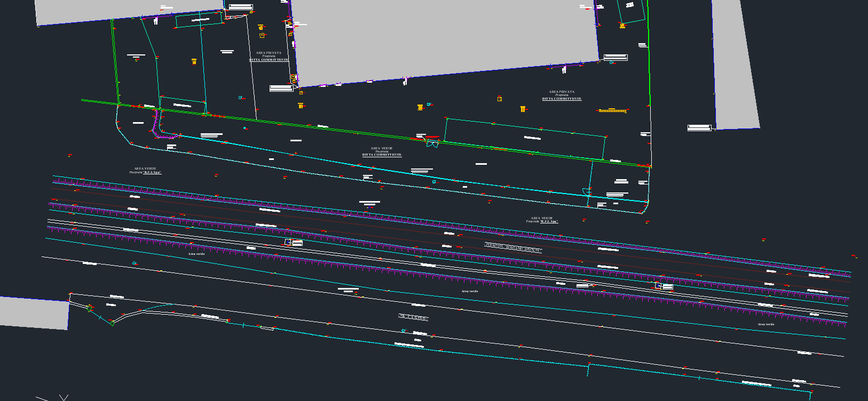Select the blue-yellow block symbol on left railway track
The width and height of the screenshot is (868, 401).
point(288,242)
